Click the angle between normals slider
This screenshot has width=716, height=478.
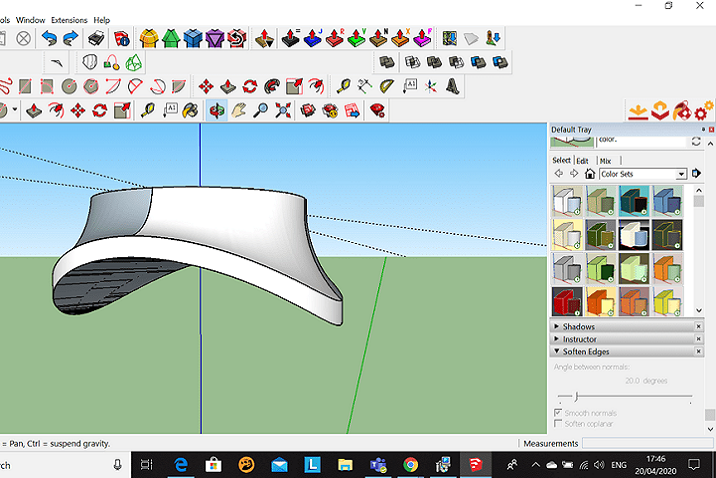tap(576, 397)
